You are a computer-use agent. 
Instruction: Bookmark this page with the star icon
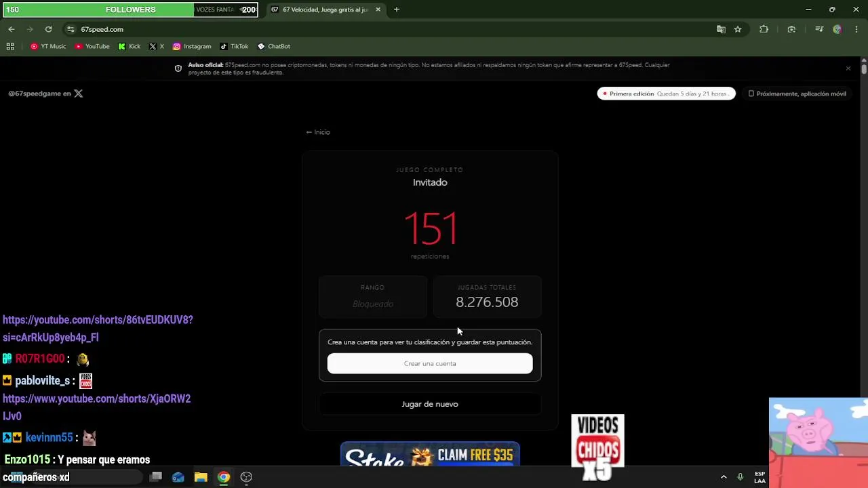pyautogui.click(x=738, y=29)
